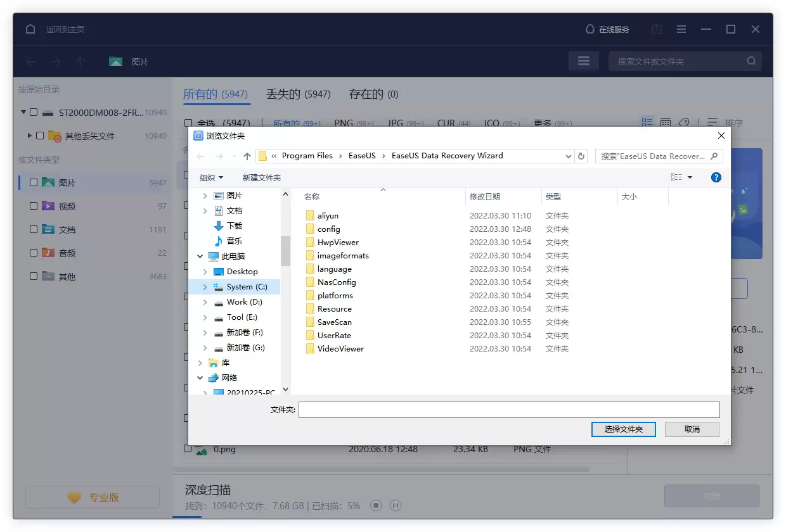Viewport: 786px width, 532px height.
Task: Pause the deep scan
Action: coord(396,505)
